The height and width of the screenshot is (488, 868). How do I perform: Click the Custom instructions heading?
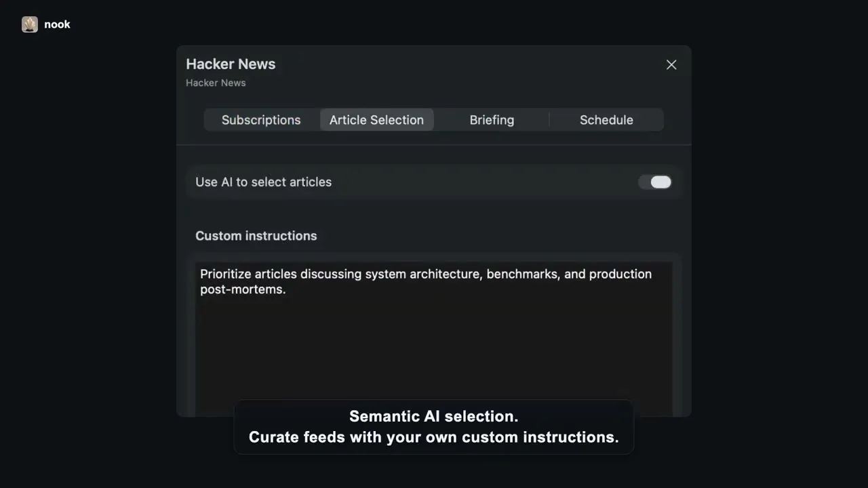(x=256, y=236)
